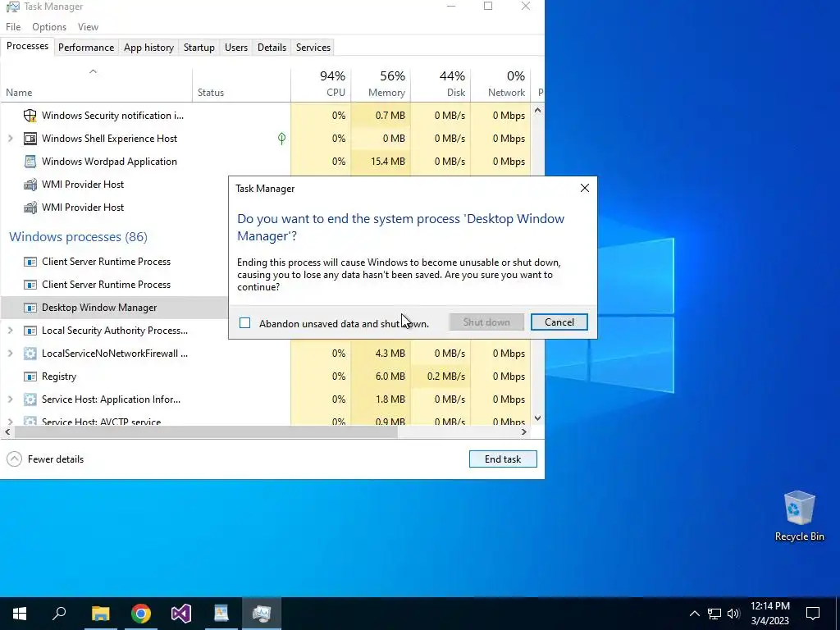Click horizontal scrollbar right arrow

point(524,432)
